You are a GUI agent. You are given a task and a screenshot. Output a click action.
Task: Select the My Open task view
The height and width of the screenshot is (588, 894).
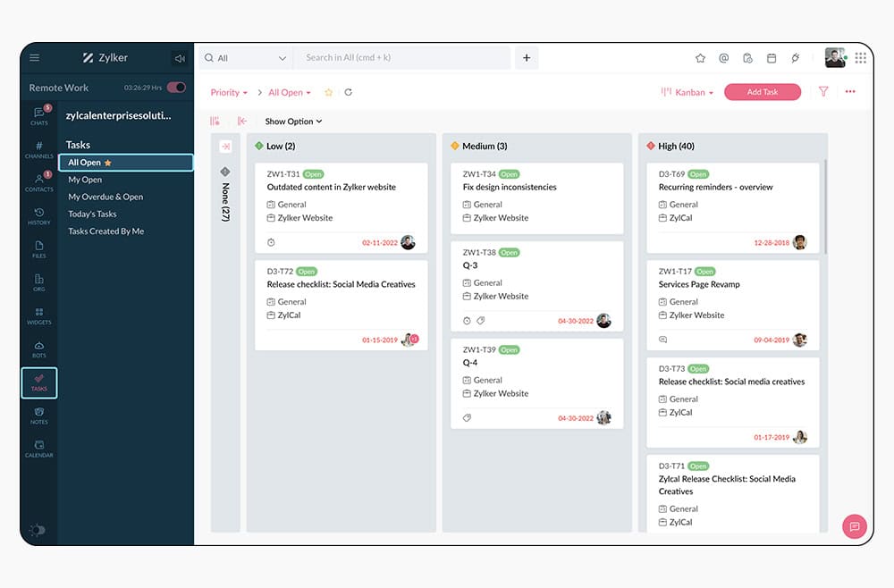pos(85,180)
